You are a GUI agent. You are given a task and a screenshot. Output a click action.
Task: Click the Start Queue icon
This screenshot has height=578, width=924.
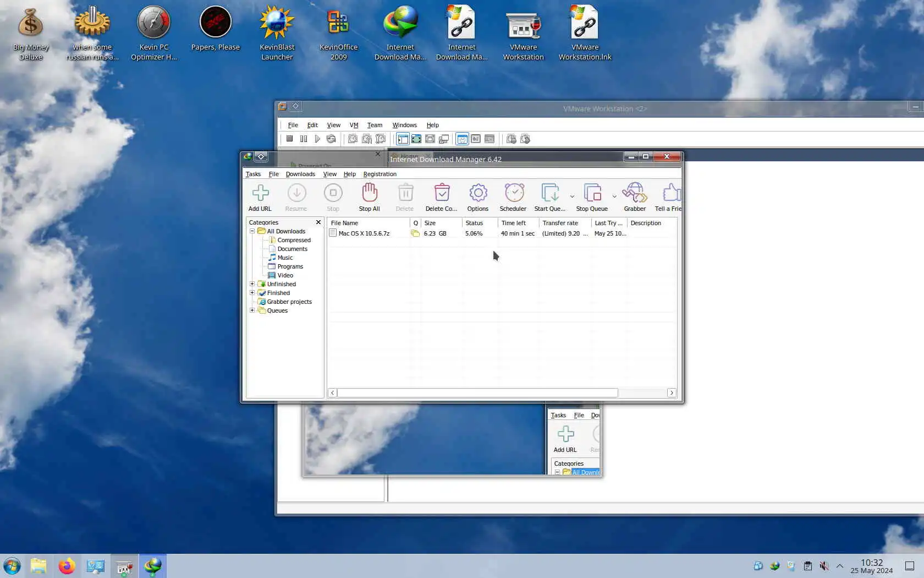[550, 193]
